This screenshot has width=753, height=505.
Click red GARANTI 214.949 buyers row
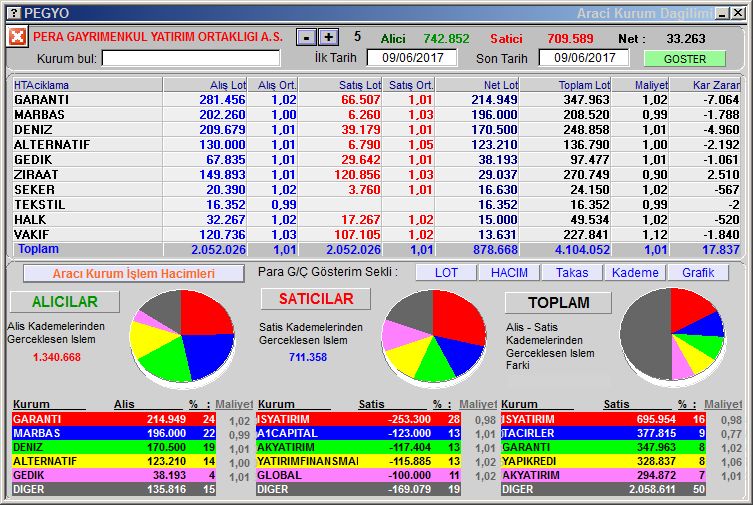[114, 419]
